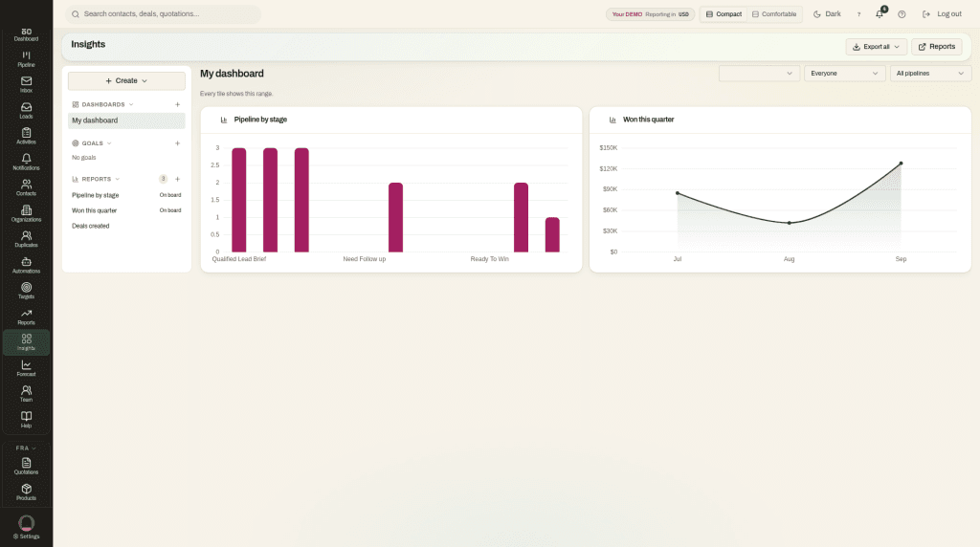Open Targets in the sidebar
Image resolution: width=980 pixels, height=547 pixels.
[26, 291]
